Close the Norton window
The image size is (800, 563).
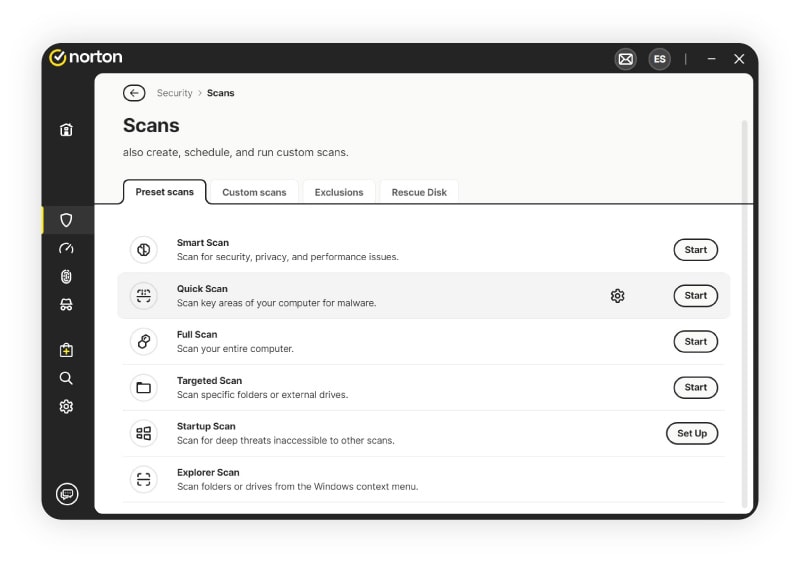point(739,59)
